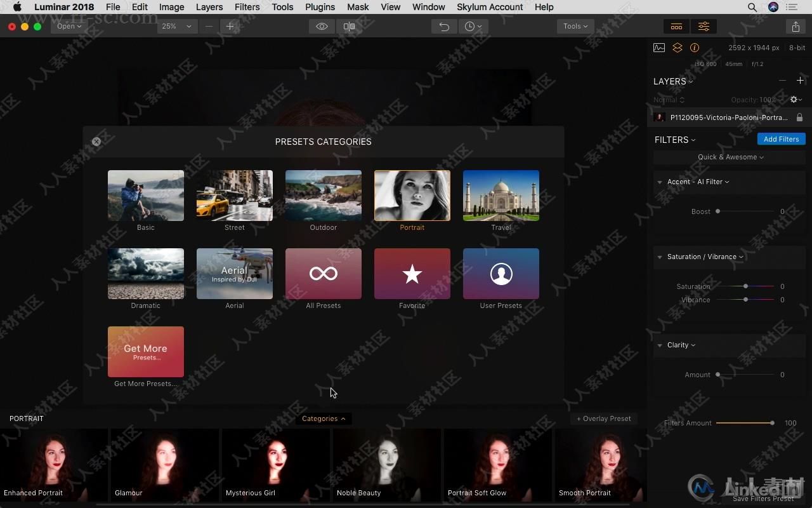The width and height of the screenshot is (812, 508).
Task: Adjust the Filters Amount slider handle
Action: click(x=772, y=423)
